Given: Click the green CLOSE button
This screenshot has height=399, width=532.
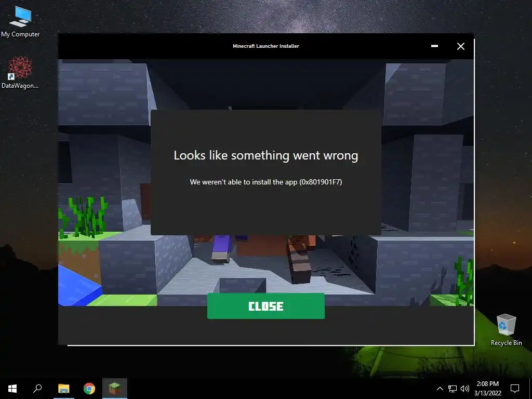Looking at the screenshot, I should click(x=265, y=306).
